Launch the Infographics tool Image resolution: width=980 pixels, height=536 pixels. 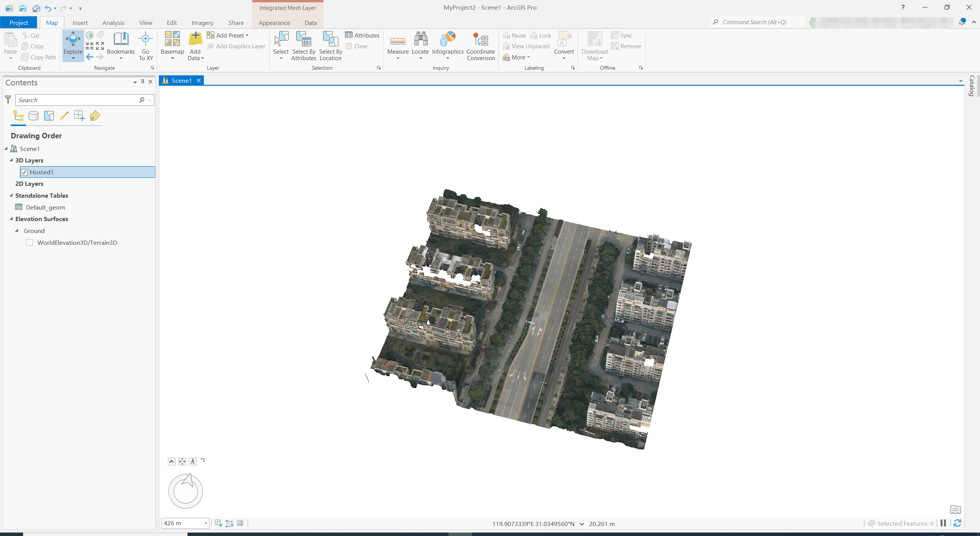447,46
